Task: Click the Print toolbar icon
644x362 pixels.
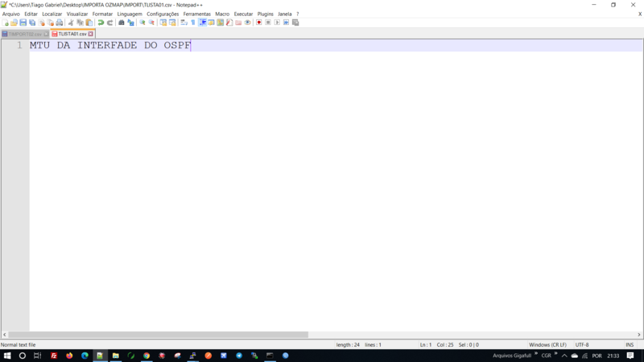Action: tap(60, 23)
